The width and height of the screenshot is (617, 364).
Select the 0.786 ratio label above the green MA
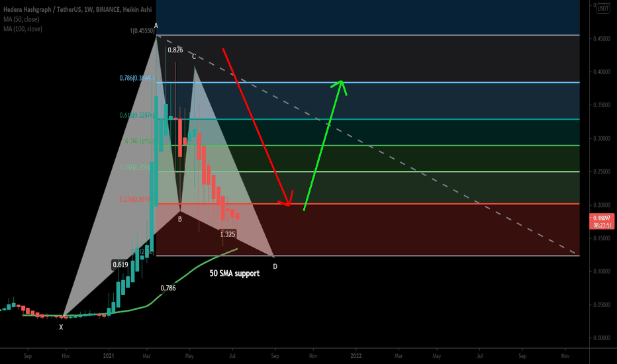click(x=168, y=288)
